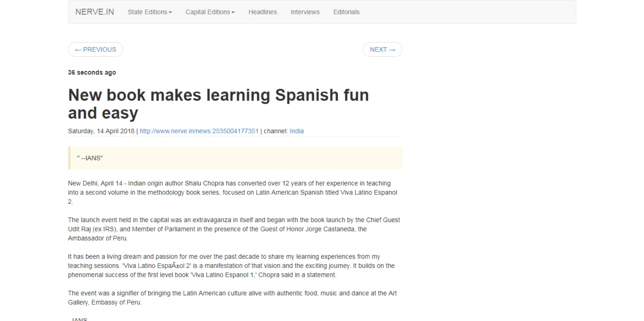Click the paragraph starting 'It has been a living dream'

(231, 265)
